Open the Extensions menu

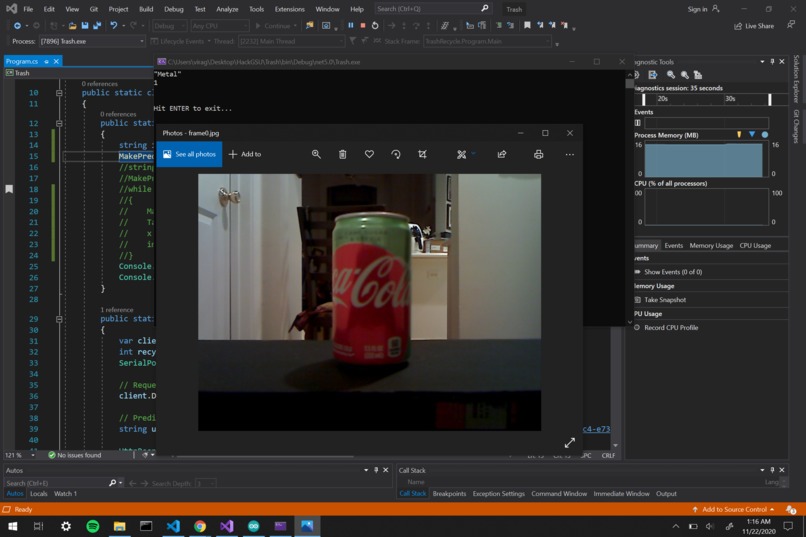pyautogui.click(x=289, y=9)
